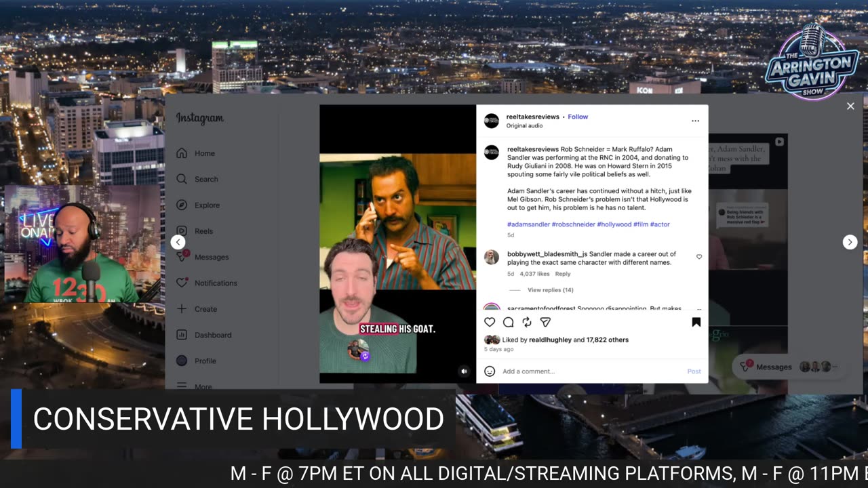Close the post overlay with X
This screenshot has height=488, width=868.
[850, 106]
